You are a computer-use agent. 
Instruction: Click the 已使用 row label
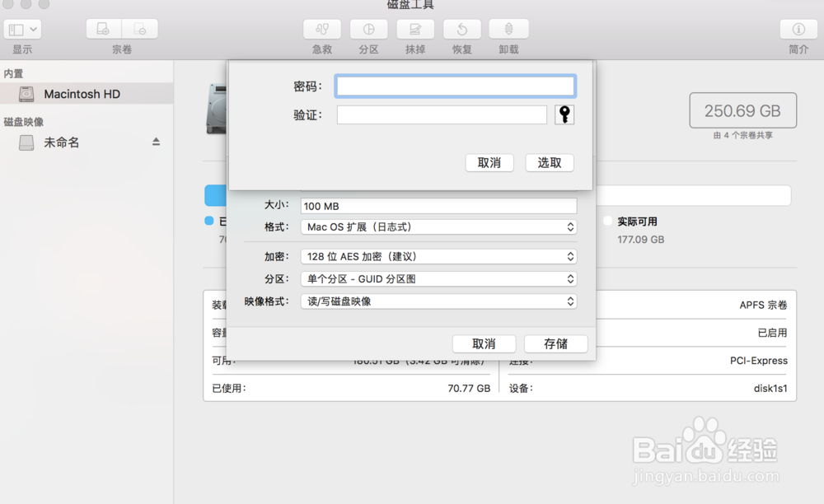point(228,389)
